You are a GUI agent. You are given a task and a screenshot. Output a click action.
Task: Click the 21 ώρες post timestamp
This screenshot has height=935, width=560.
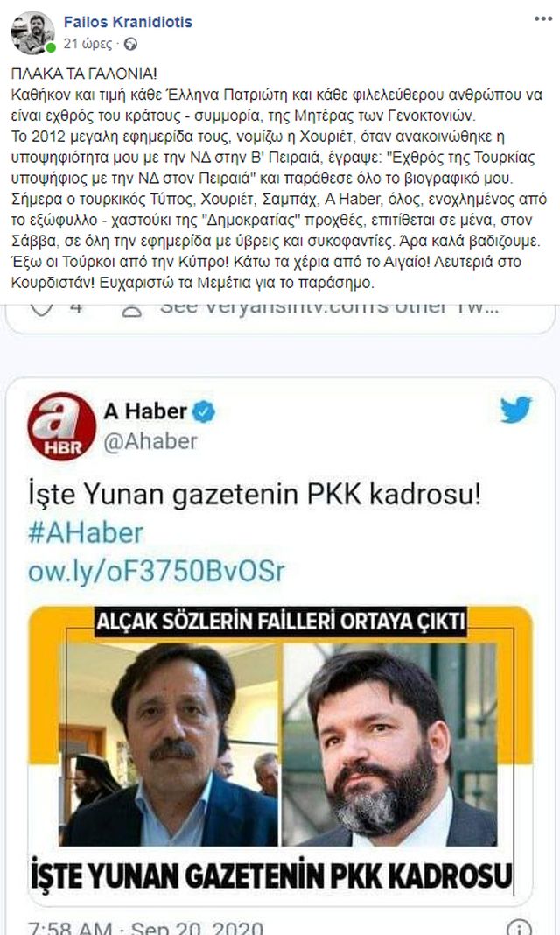87,44
